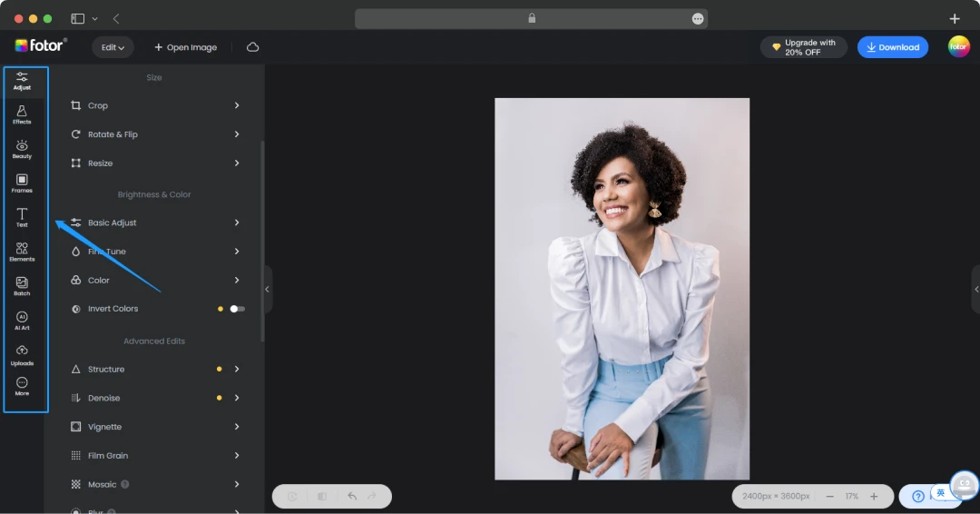This screenshot has width=980, height=514.
Task: Expand the Basic Adjust options
Action: click(x=236, y=222)
